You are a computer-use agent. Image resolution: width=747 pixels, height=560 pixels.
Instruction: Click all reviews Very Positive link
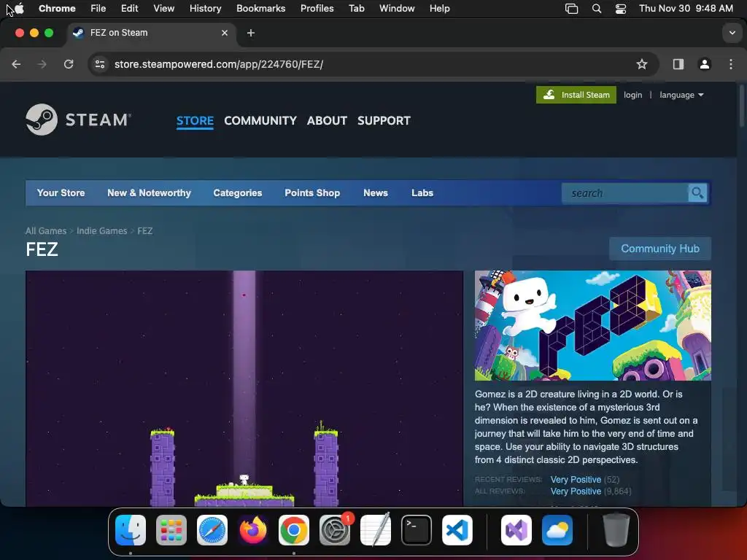pos(576,491)
